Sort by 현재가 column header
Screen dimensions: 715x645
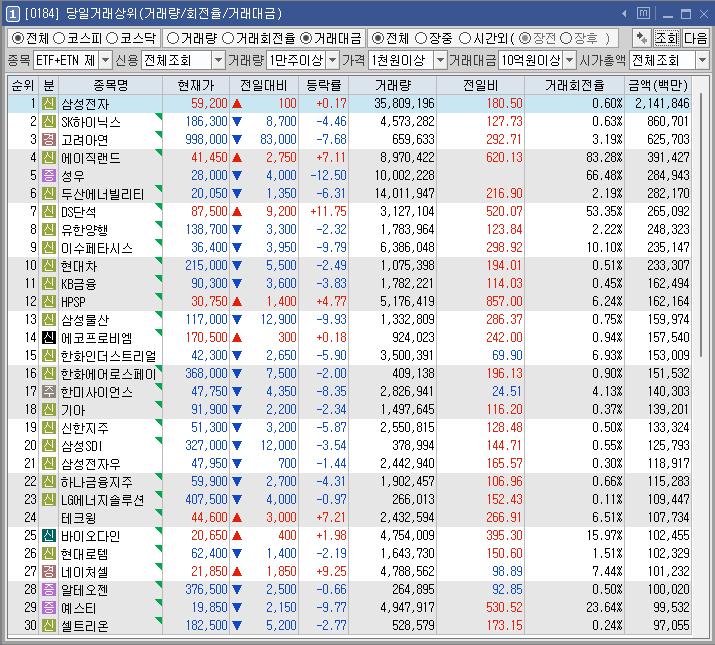[x=196, y=85]
